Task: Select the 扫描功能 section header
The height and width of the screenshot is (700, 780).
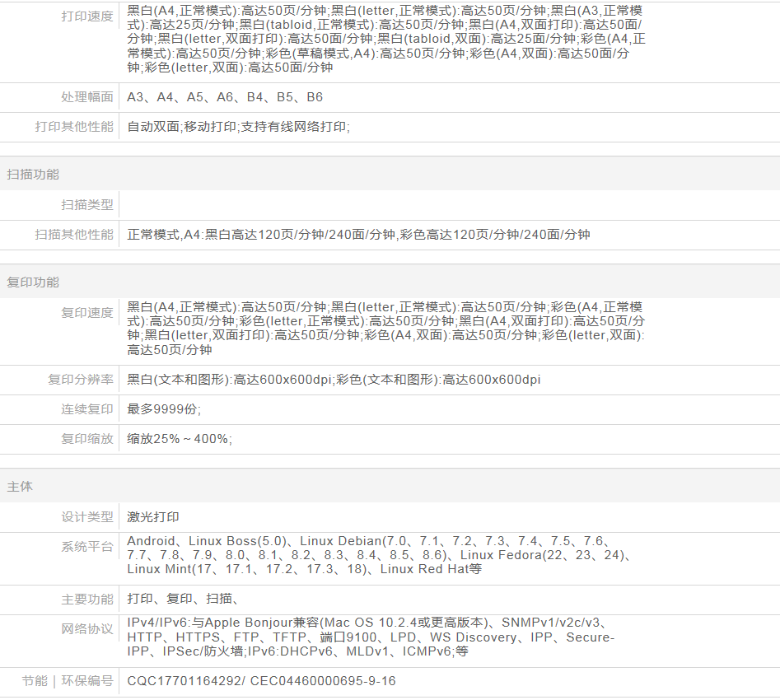Action: tap(33, 175)
